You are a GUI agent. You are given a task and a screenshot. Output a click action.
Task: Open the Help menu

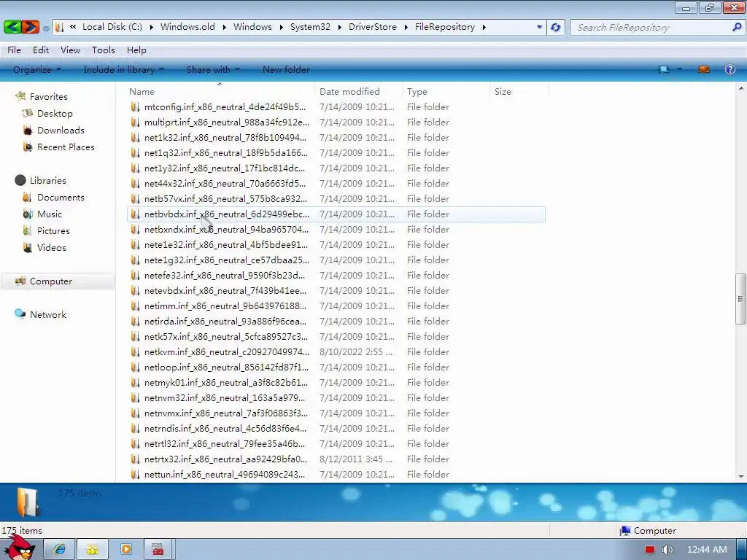click(x=136, y=50)
